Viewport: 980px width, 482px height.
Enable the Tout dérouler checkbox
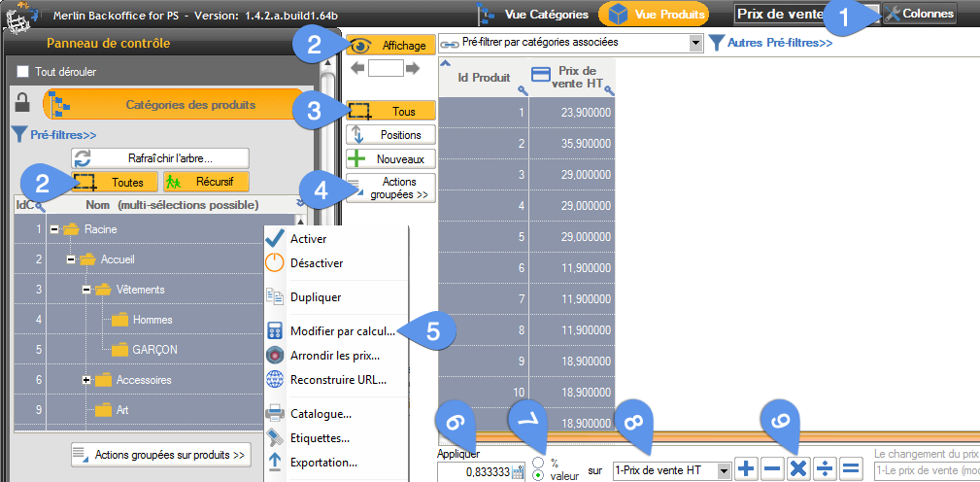click(x=24, y=72)
